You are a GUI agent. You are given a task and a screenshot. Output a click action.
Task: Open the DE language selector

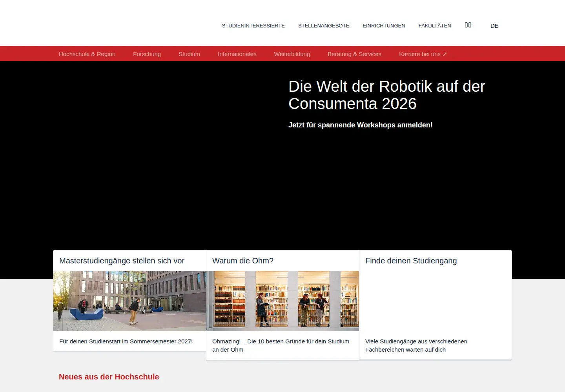click(494, 26)
